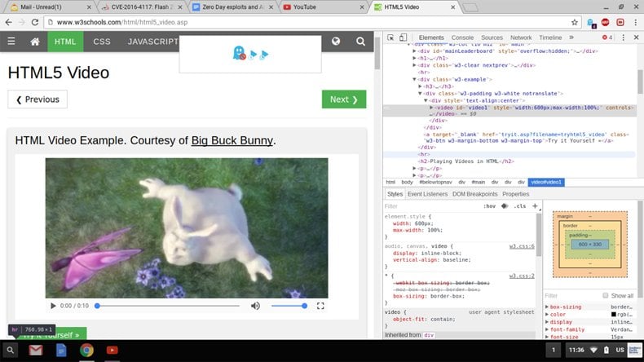Open the DevTools three-dot customize menu

pyautogui.click(x=624, y=38)
